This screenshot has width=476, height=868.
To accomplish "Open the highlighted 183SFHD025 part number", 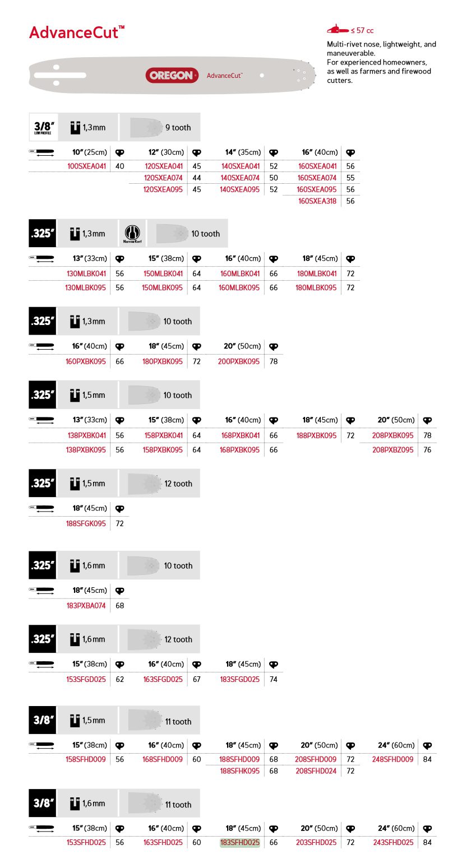I will point(240,842).
